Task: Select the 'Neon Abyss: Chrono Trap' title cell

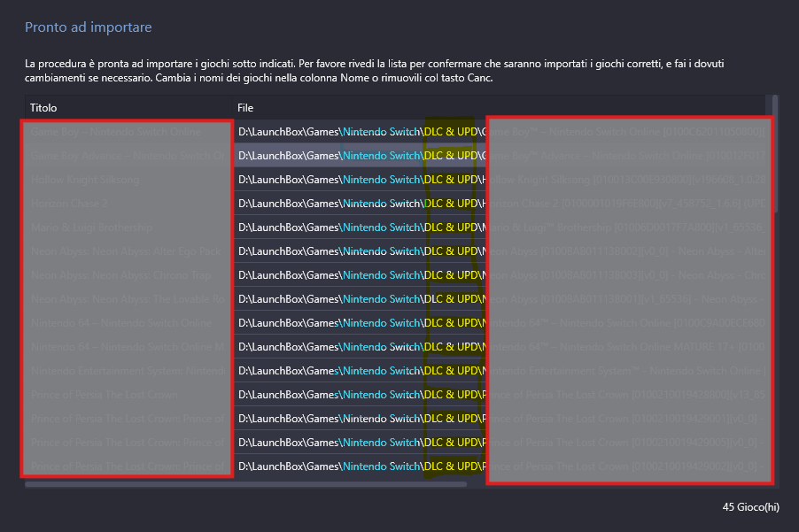Action: 128,275
